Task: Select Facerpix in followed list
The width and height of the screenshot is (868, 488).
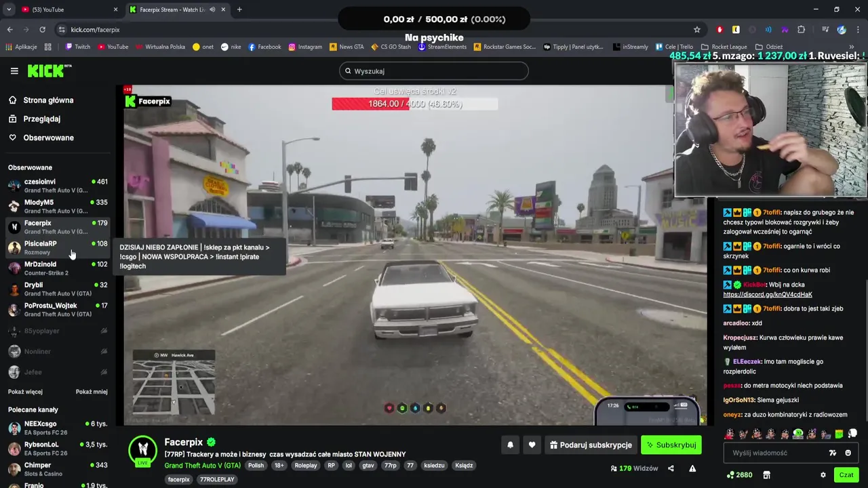Action: tap(58, 227)
